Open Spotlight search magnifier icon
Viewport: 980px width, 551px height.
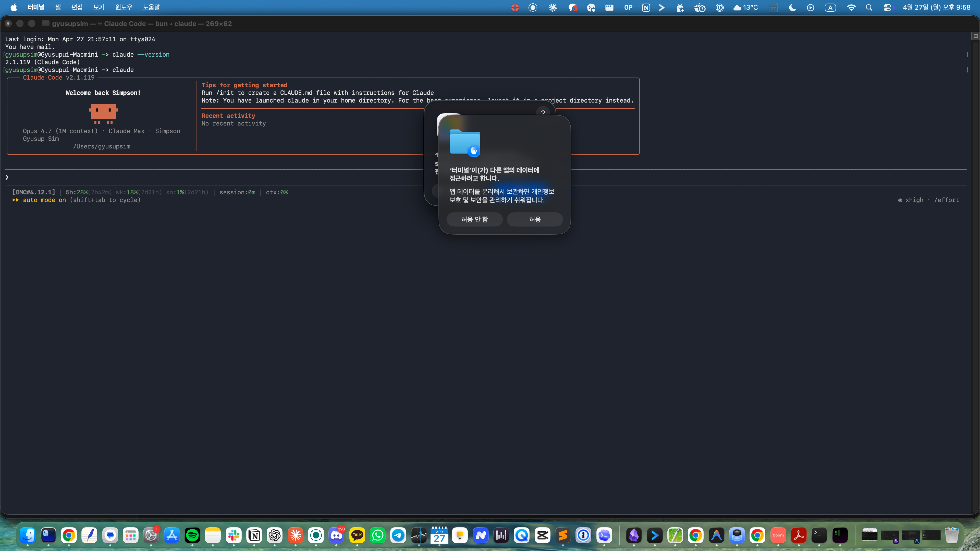pos(869,8)
